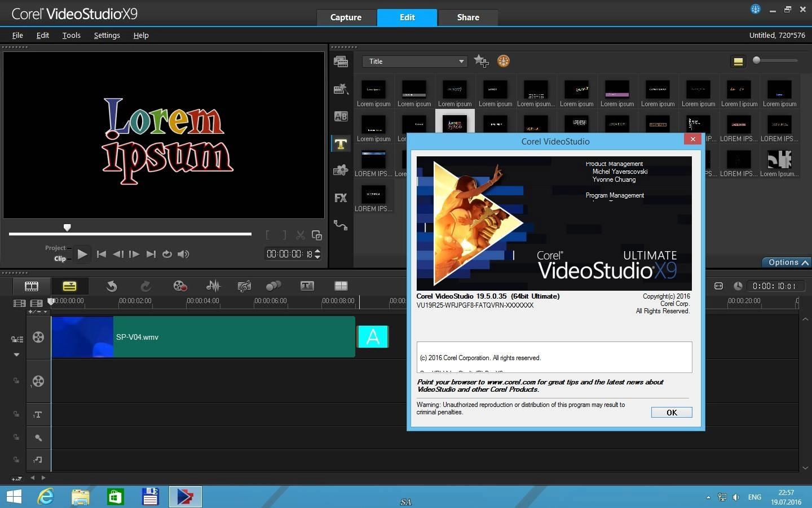Click the Redo arrow in timeline toolbar

coord(145,286)
